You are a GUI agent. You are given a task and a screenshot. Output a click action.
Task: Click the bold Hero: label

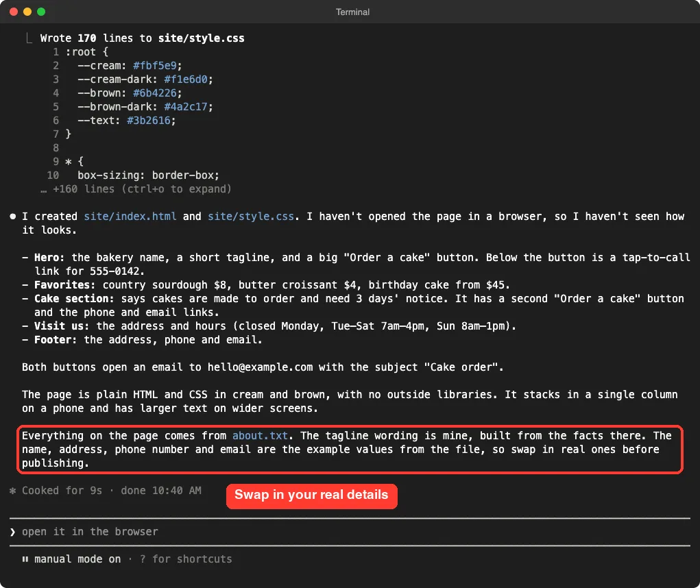click(x=49, y=258)
